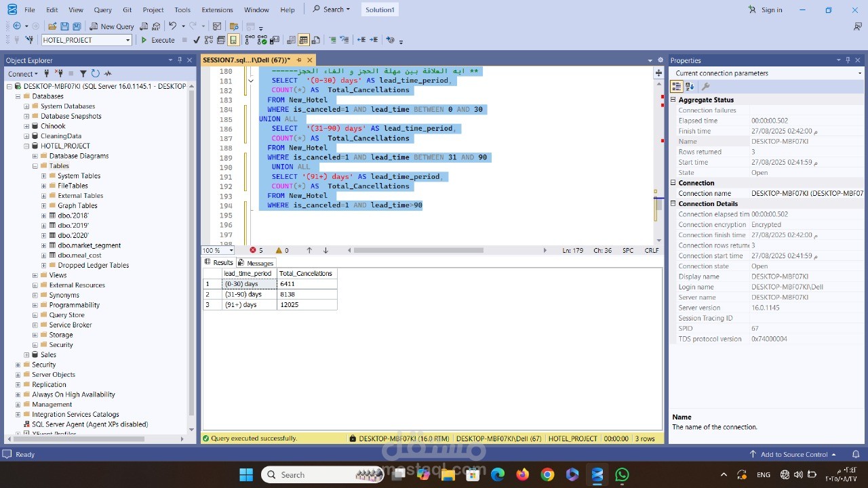This screenshot has width=868, height=488.
Task: Click the editor horizontal scrollbar thumb
Action: 418,250
